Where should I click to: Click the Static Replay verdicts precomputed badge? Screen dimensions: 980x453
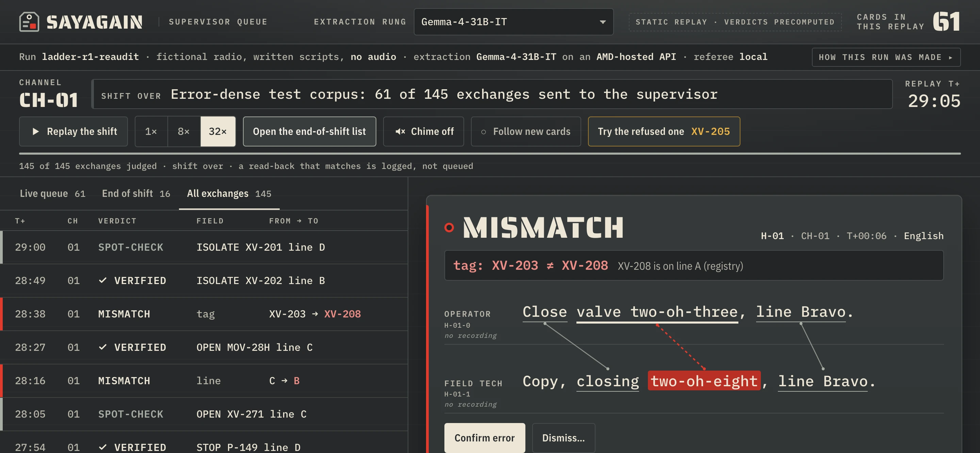point(735,22)
